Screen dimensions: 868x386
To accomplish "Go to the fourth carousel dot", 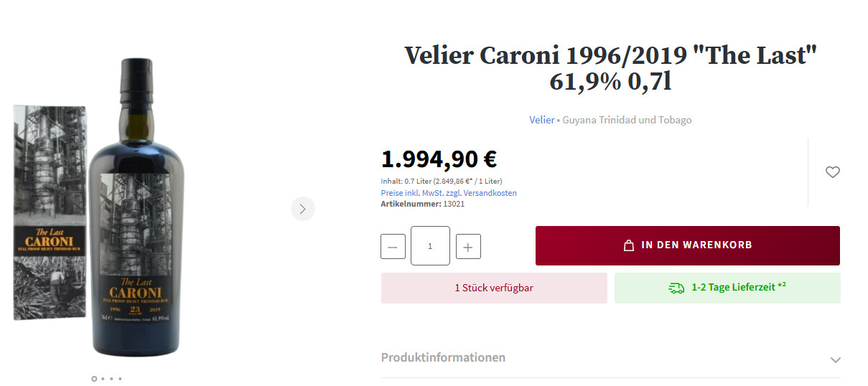I will click(120, 379).
